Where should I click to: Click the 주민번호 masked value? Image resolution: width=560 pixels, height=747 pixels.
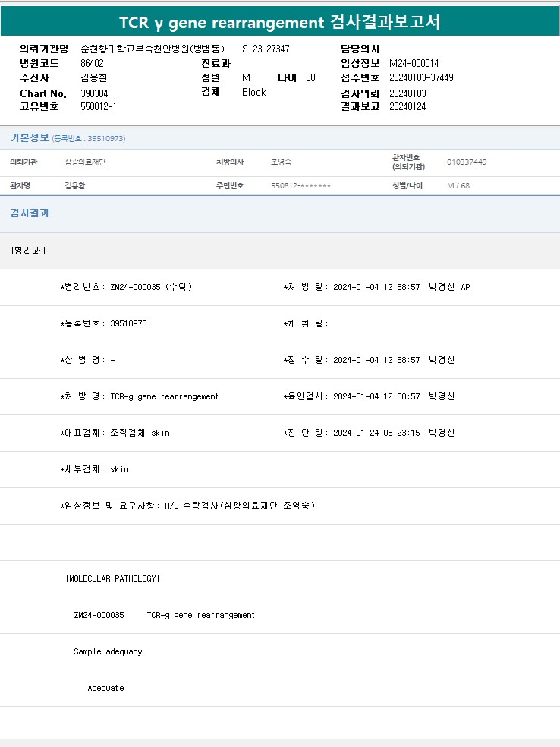point(300,186)
